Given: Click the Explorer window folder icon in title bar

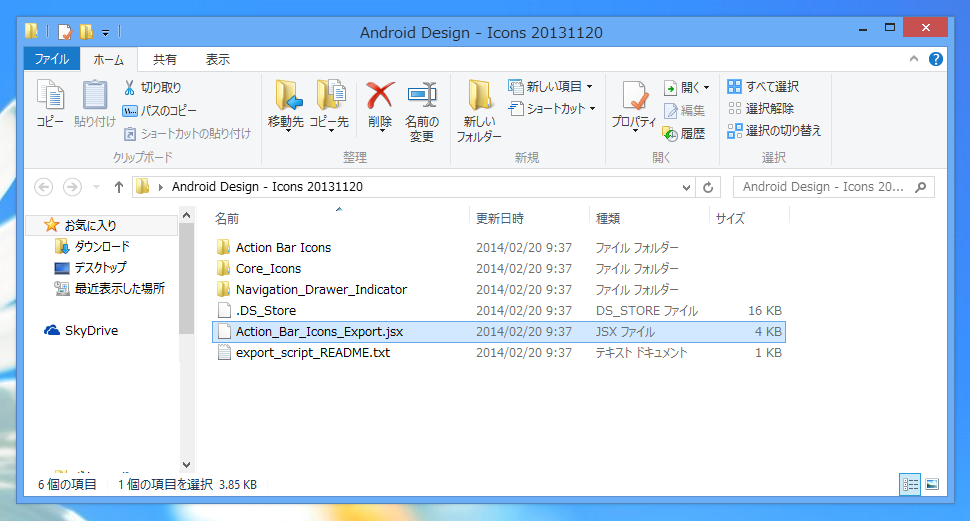Looking at the screenshot, I should pos(32,30).
